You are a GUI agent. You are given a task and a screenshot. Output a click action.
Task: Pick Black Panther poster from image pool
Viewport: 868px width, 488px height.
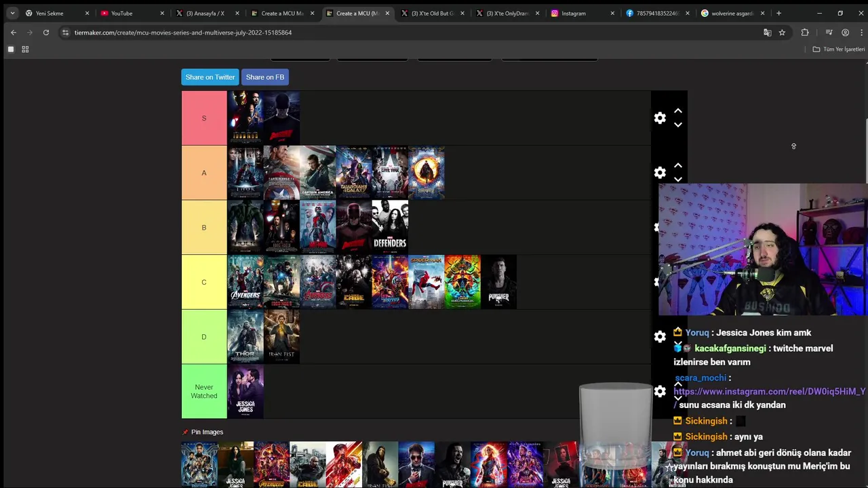[x=199, y=465]
